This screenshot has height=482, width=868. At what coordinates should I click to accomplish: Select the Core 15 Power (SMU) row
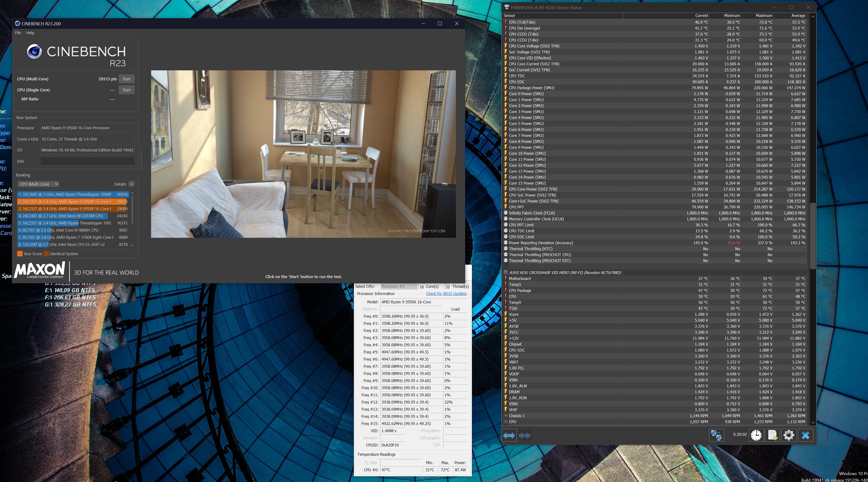(x=654, y=183)
